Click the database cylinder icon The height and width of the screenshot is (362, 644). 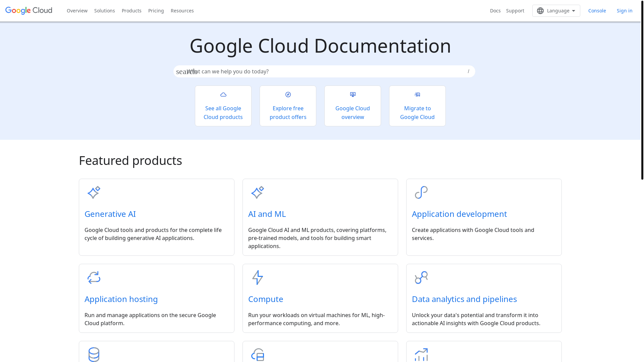point(94,355)
